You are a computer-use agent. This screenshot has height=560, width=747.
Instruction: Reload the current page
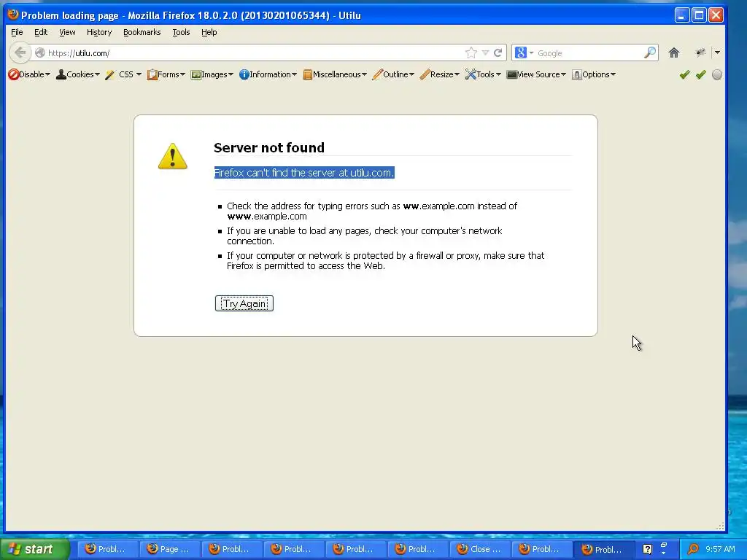498,52
